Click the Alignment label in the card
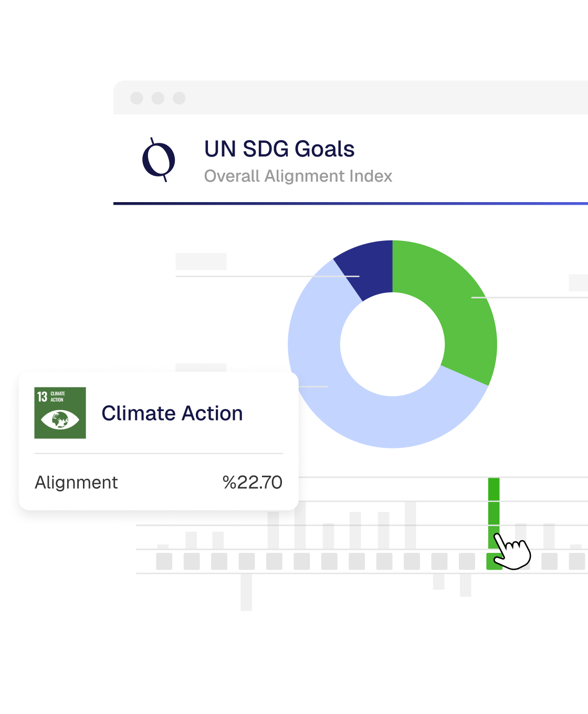This screenshot has height=714, width=588. (77, 482)
